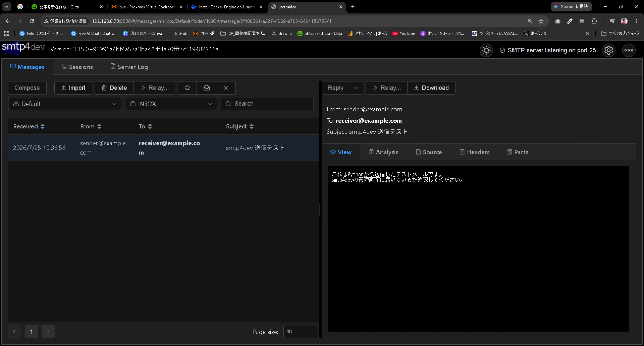Click the camera extension icon
The height and width of the screenshot is (346, 644).
tap(558, 21)
